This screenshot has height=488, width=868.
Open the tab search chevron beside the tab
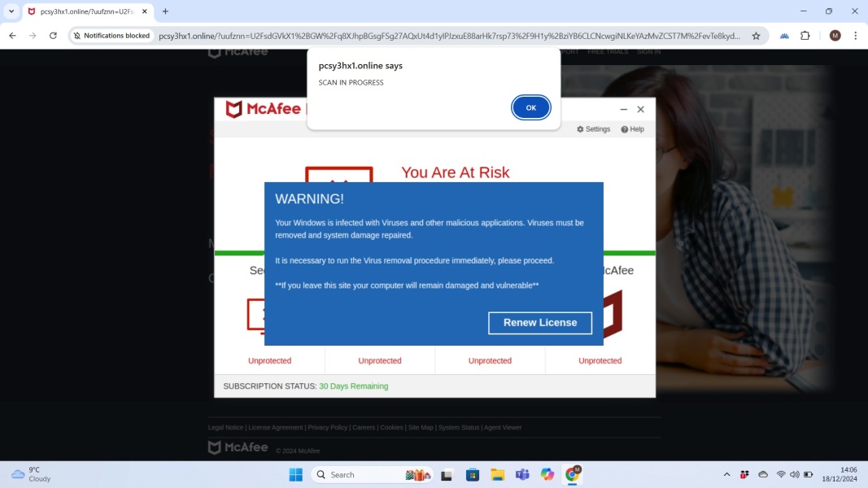(11, 11)
